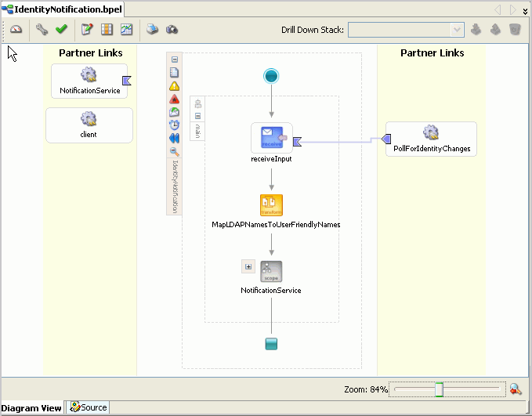Expand the NotificationService scope
532x416 pixels.
tap(248, 266)
